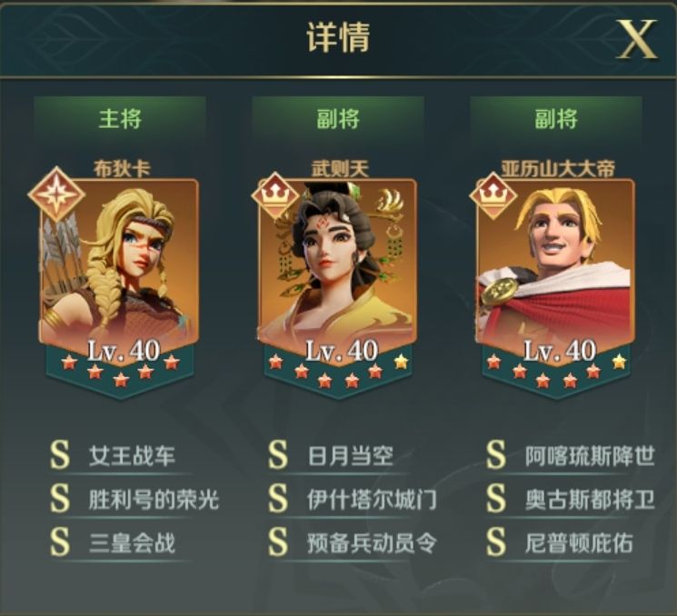This screenshot has height=616, width=677.
Task: Close the 详情 details panel
Action: click(637, 40)
